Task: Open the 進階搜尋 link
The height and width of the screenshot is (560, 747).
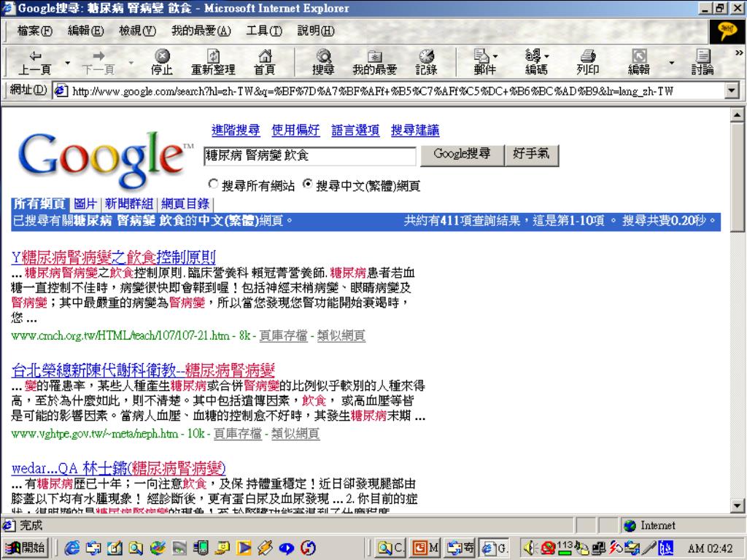Action: click(236, 130)
